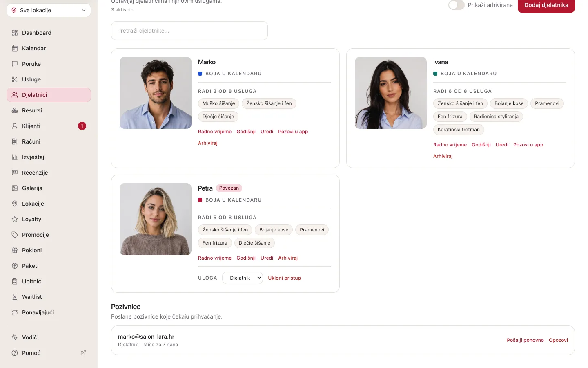Screen dimensions: 588x368
Task: Open Vodiči menu item
Action: [49, 337]
